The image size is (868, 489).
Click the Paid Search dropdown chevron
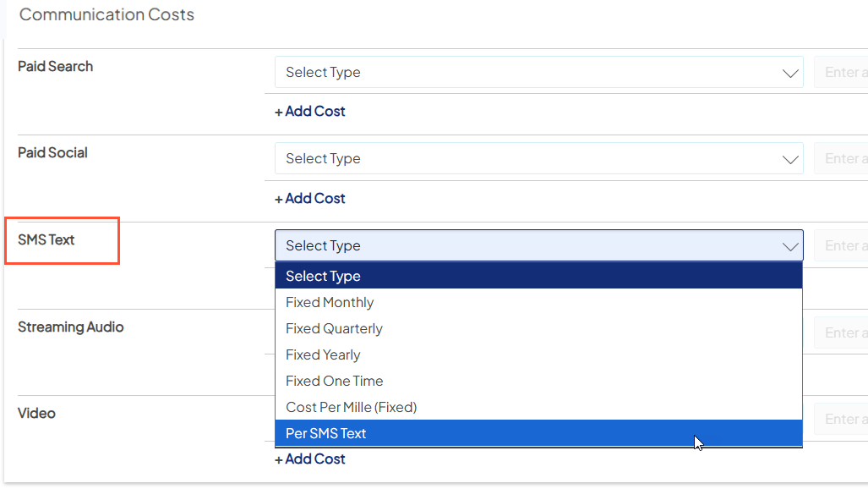coord(790,72)
